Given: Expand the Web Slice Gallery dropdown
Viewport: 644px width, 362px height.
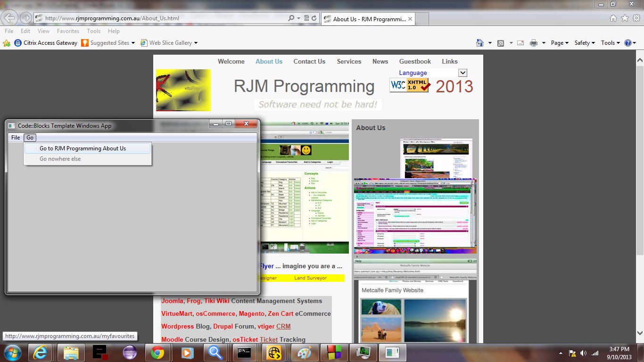Looking at the screenshot, I should (x=196, y=43).
